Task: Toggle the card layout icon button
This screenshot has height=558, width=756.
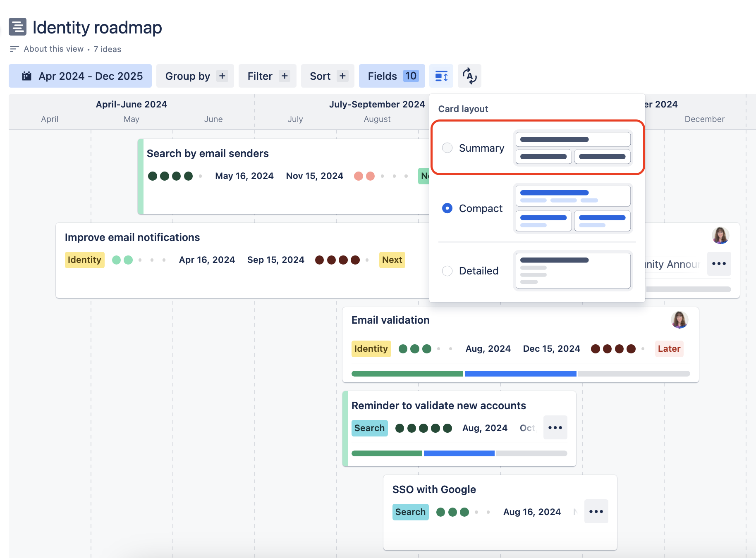Action: click(441, 76)
